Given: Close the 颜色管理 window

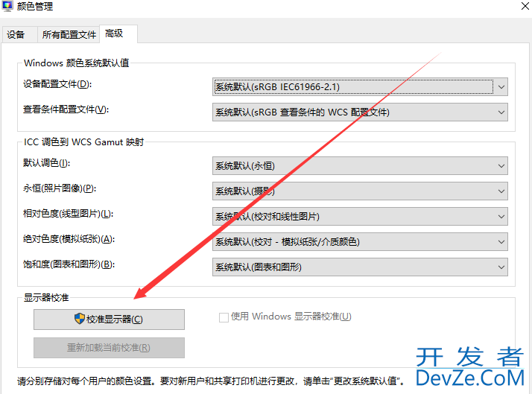Looking at the screenshot, I should [525, 6].
